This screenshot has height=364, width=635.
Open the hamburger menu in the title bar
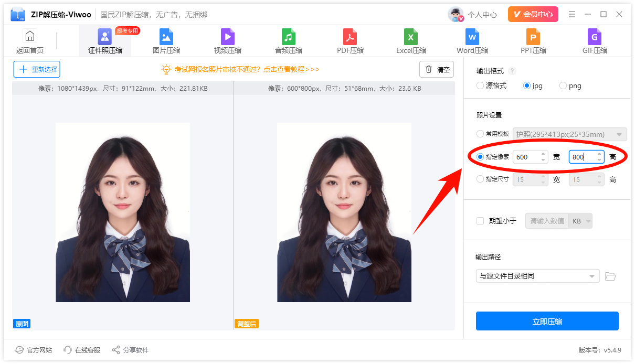[x=572, y=14]
